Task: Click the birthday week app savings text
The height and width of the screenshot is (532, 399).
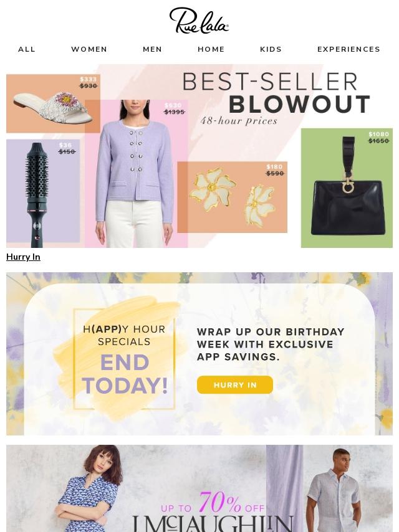Action: coord(271,344)
